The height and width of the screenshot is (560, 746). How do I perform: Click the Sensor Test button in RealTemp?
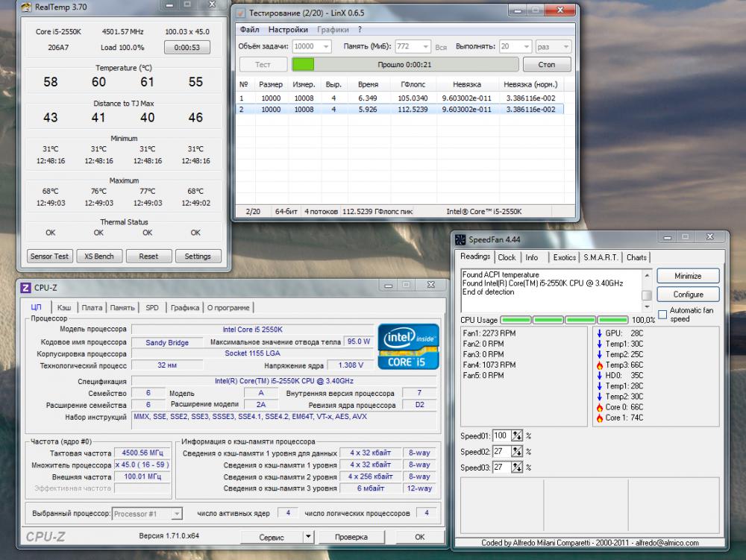point(49,257)
